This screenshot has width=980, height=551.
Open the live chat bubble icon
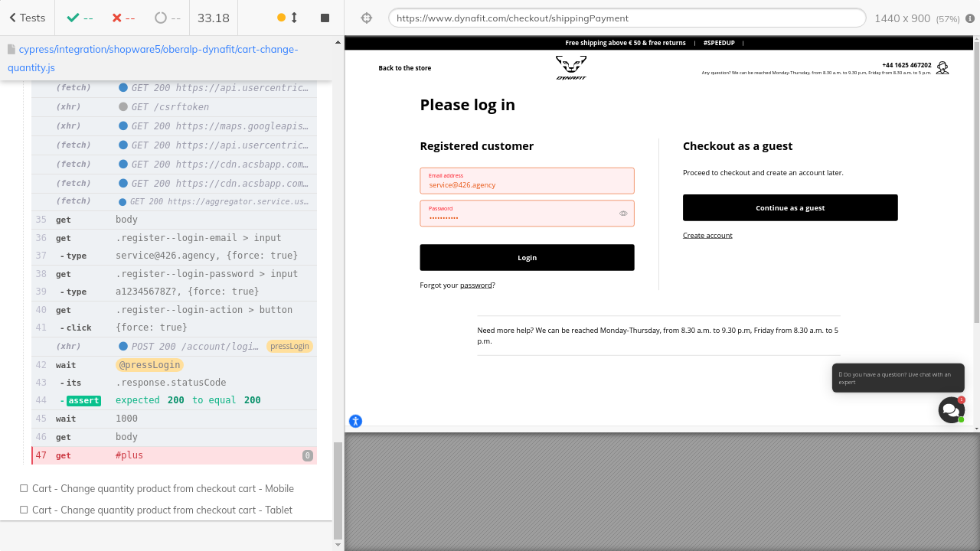click(x=951, y=410)
